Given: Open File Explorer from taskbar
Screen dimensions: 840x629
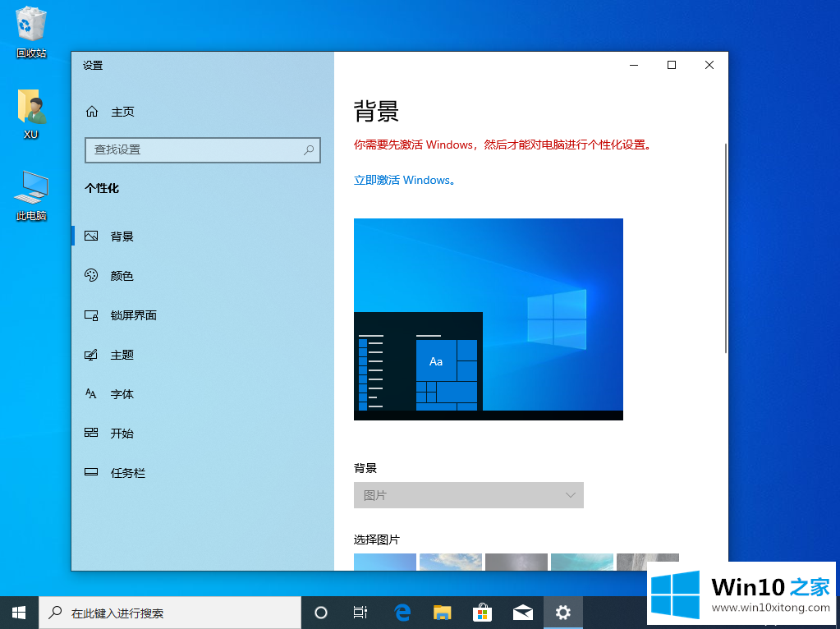Looking at the screenshot, I should click(x=443, y=613).
